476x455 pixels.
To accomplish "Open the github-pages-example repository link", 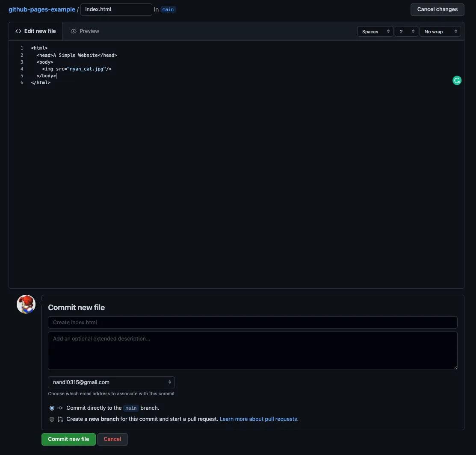I will tap(41, 9).
